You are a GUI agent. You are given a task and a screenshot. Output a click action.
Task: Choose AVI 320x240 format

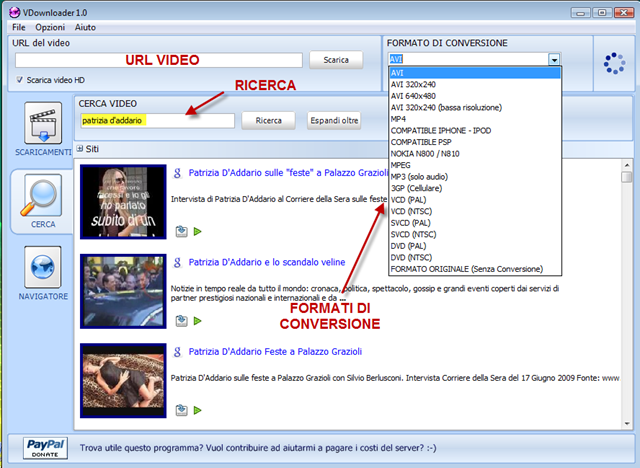point(475,84)
